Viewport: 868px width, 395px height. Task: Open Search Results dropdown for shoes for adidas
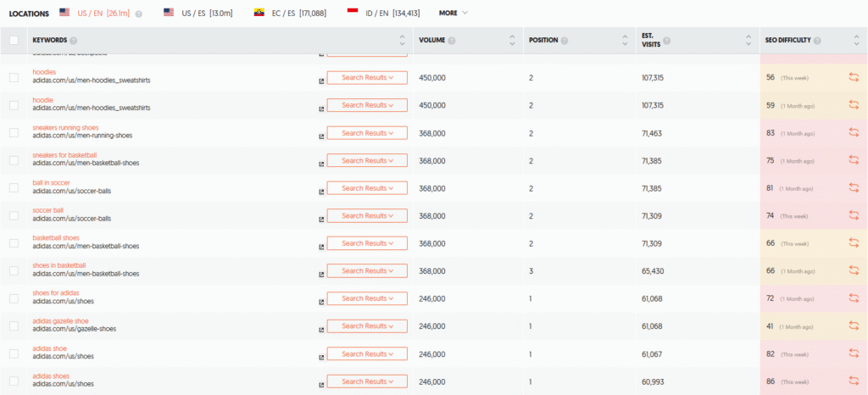coord(367,298)
